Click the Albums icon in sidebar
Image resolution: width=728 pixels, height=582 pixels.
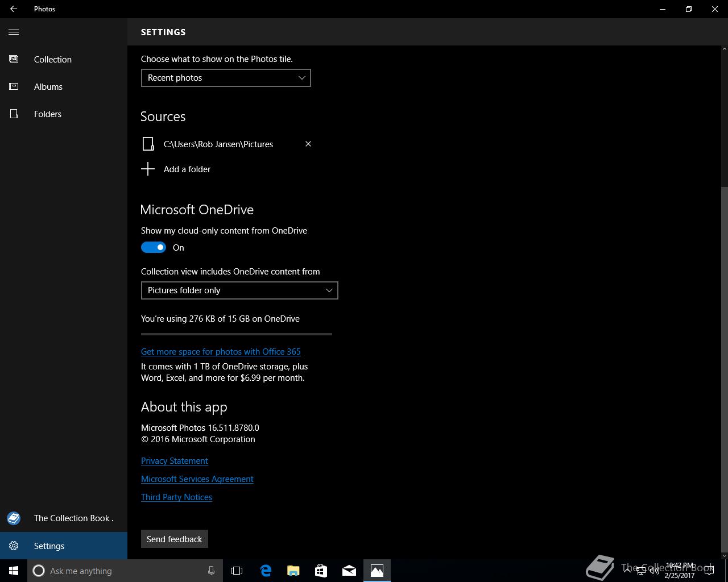tap(14, 86)
